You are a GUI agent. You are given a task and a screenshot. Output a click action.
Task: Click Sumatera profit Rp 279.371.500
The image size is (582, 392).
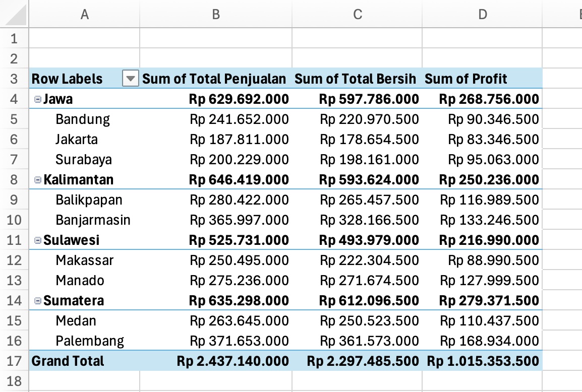click(x=489, y=301)
